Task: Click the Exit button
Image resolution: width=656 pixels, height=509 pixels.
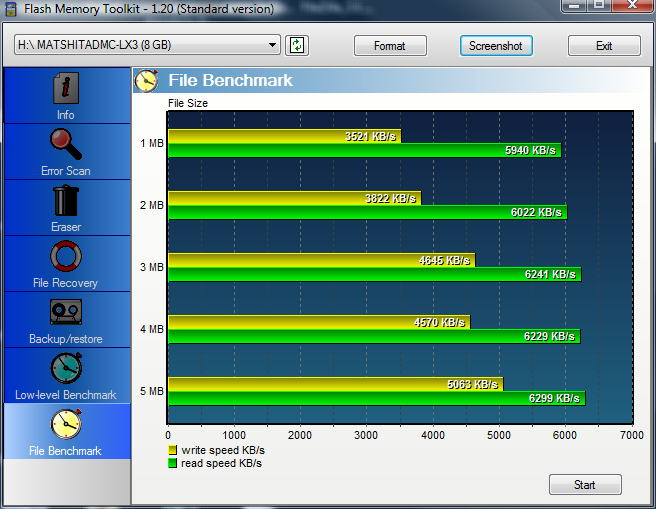Action: click(604, 46)
